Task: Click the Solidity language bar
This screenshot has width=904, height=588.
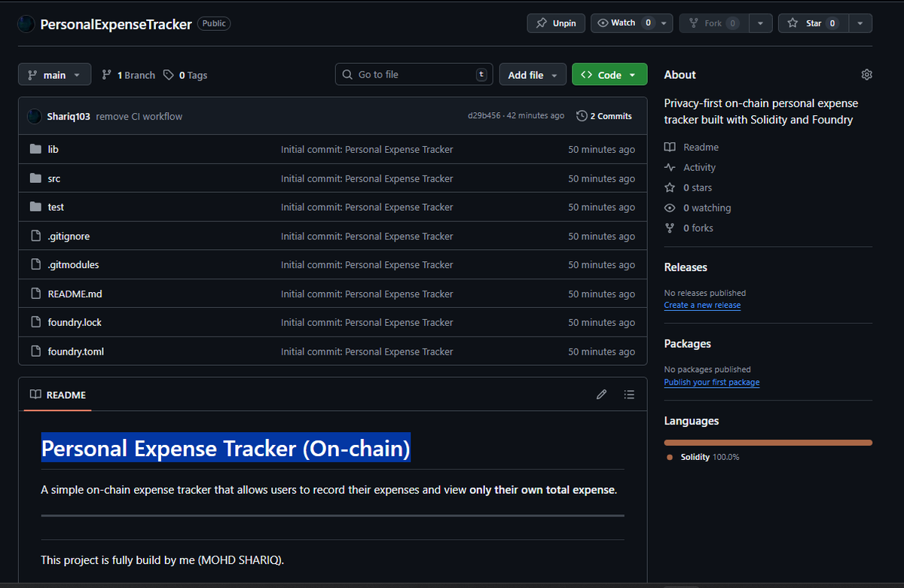Action: [x=768, y=443]
